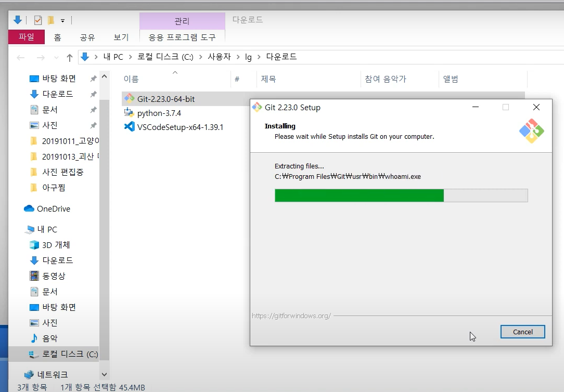Click the quick access properties checkmark icon
The width and height of the screenshot is (564, 392).
(x=38, y=20)
